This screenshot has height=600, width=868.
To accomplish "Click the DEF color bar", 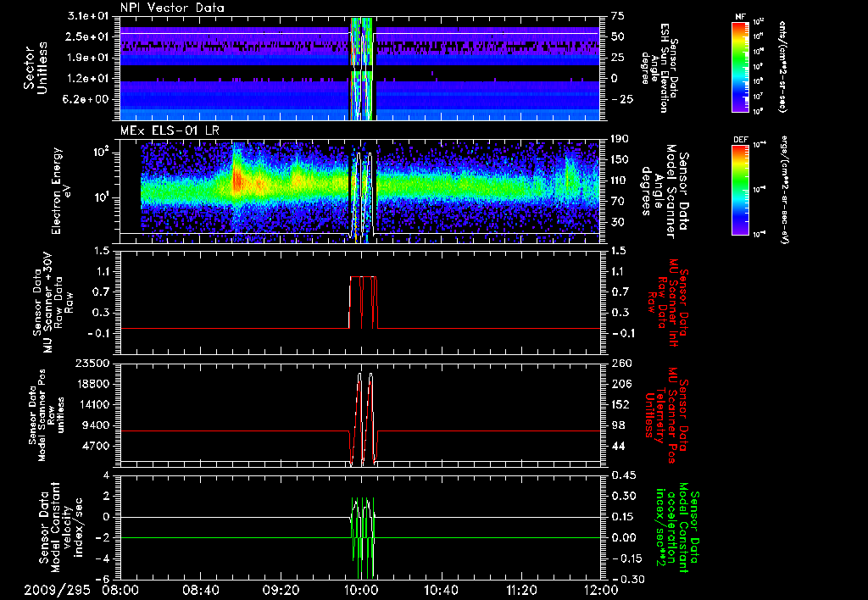I will click(x=741, y=189).
